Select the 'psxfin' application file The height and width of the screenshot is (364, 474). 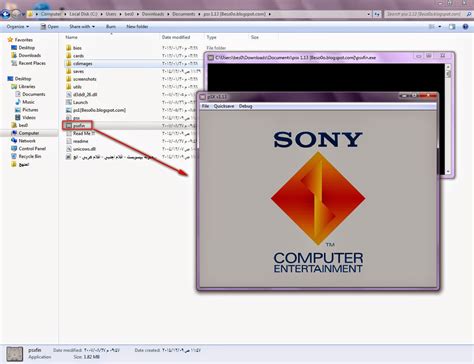point(75,126)
